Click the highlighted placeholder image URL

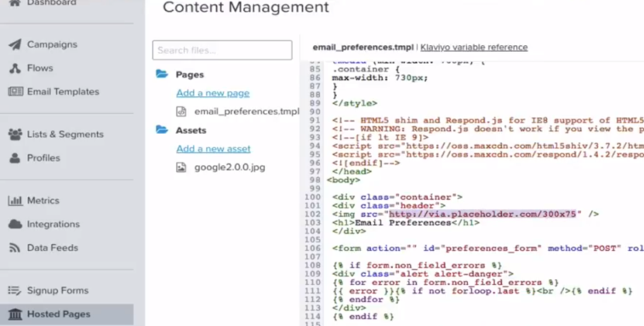[x=482, y=214]
